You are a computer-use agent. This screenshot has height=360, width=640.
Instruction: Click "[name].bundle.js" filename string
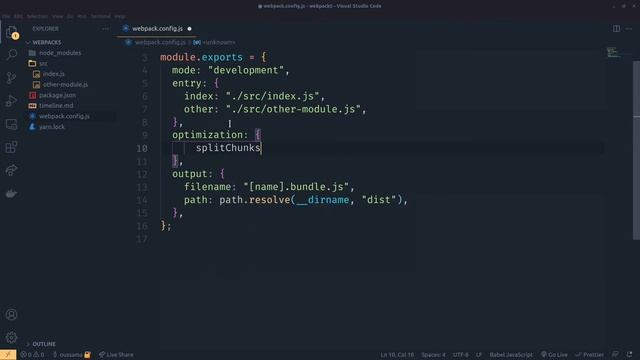(x=296, y=187)
